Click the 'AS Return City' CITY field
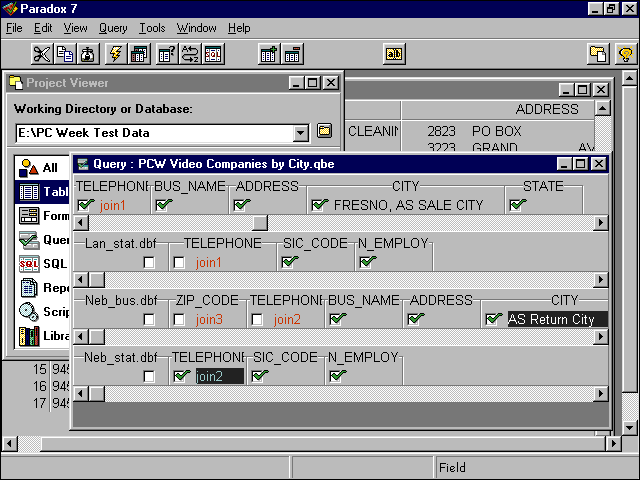The width and height of the screenshot is (640, 480). (x=556, y=320)
